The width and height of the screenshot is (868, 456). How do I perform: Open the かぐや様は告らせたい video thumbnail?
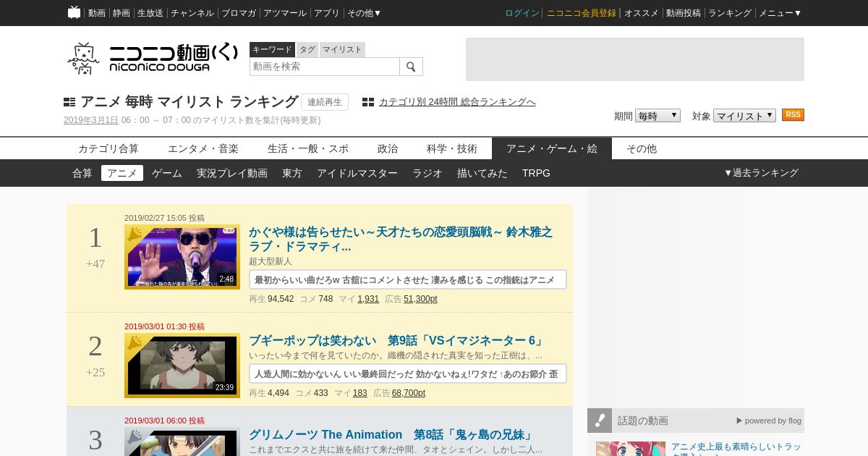[182, 257]
